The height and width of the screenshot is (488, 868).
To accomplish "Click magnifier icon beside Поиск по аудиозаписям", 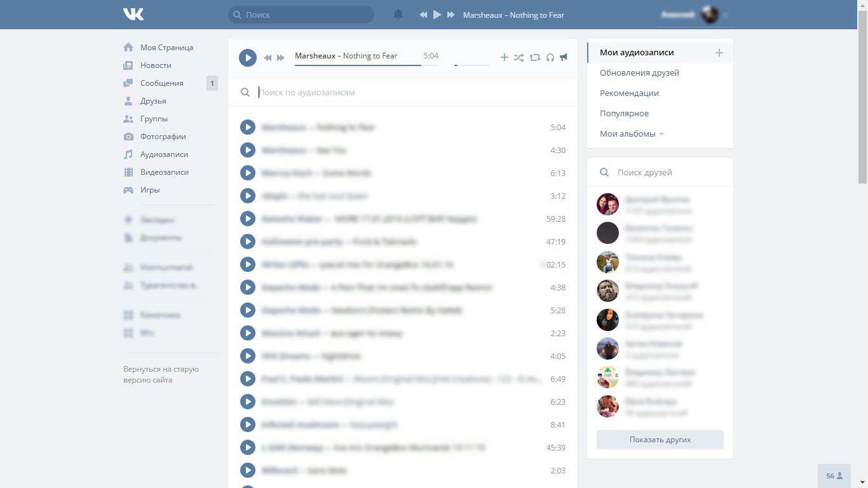I will tap(245, 92).
